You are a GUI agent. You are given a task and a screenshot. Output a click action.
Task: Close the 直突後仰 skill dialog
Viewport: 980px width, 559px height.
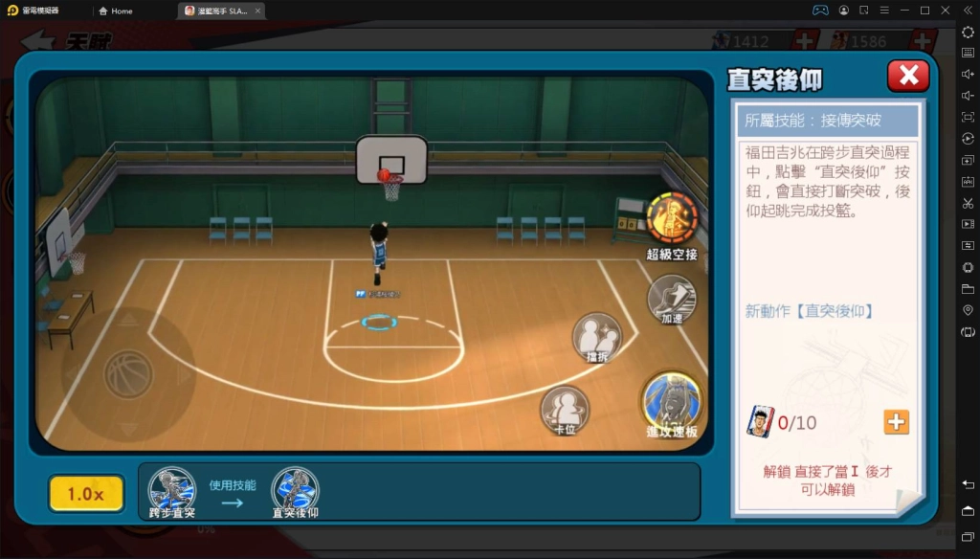pos(907,76)
